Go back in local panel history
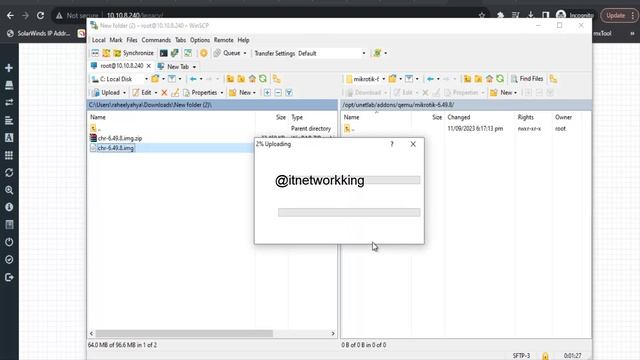The width and height of the screenshot is (640, 360). point(193,79)
